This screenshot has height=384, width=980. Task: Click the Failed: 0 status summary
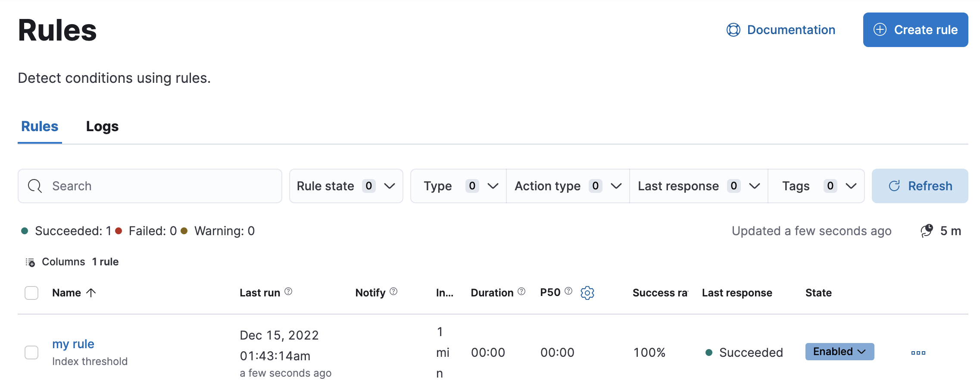[x=146, y=231]
